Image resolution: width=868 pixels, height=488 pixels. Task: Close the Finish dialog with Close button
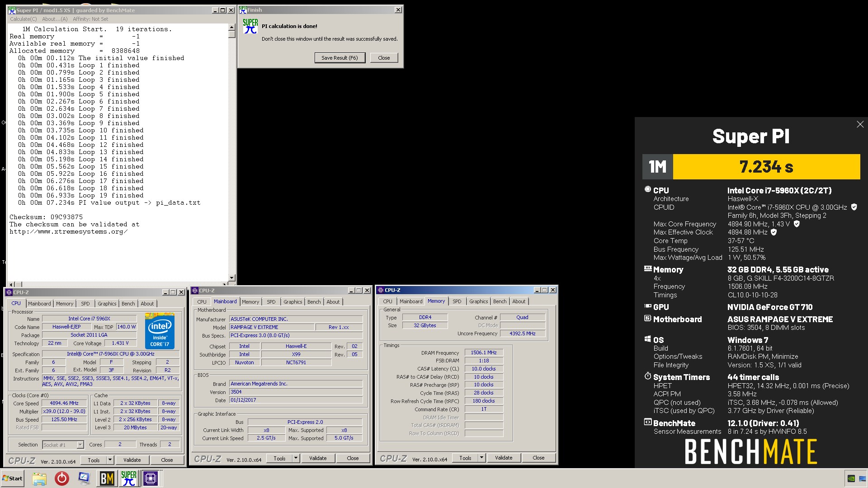click(384, 58)
